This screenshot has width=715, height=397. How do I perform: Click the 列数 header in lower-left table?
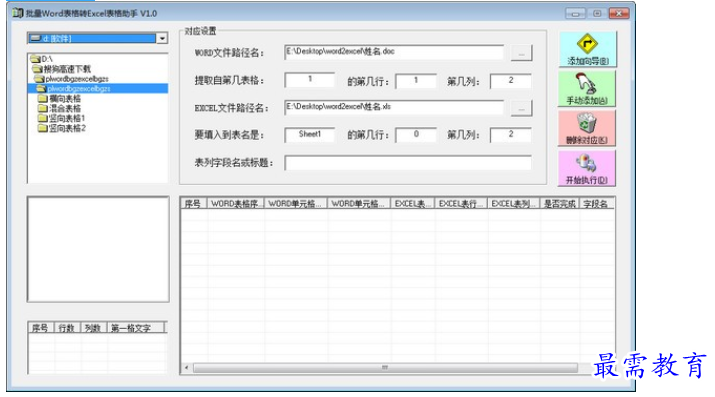[x=93, y=328]
